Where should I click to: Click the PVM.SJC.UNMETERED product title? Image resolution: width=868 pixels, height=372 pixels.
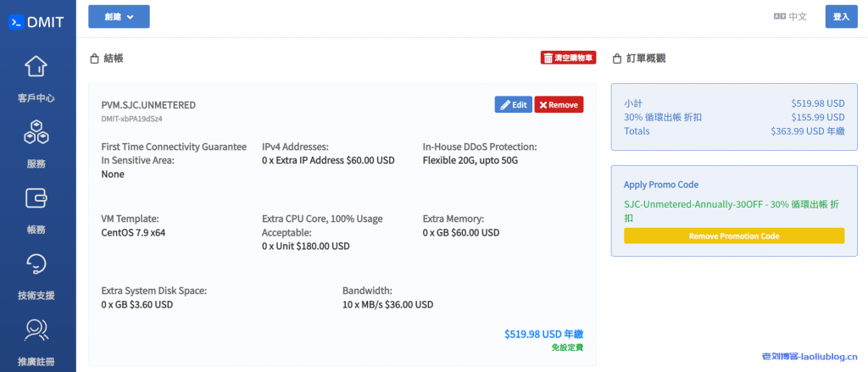(148, 105)
